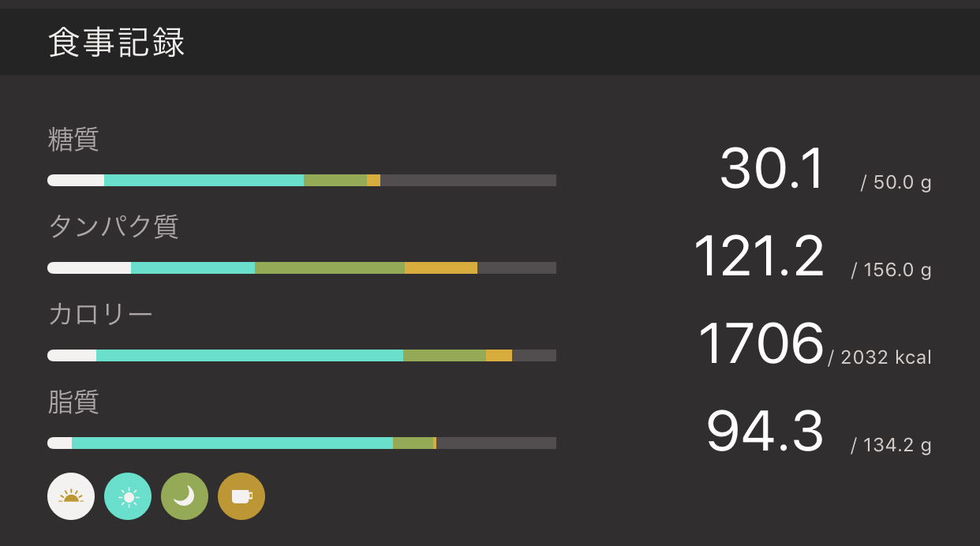Select the 糖質 label
Viewport: 980px width, 546px height.
click(x=73, y=140)
